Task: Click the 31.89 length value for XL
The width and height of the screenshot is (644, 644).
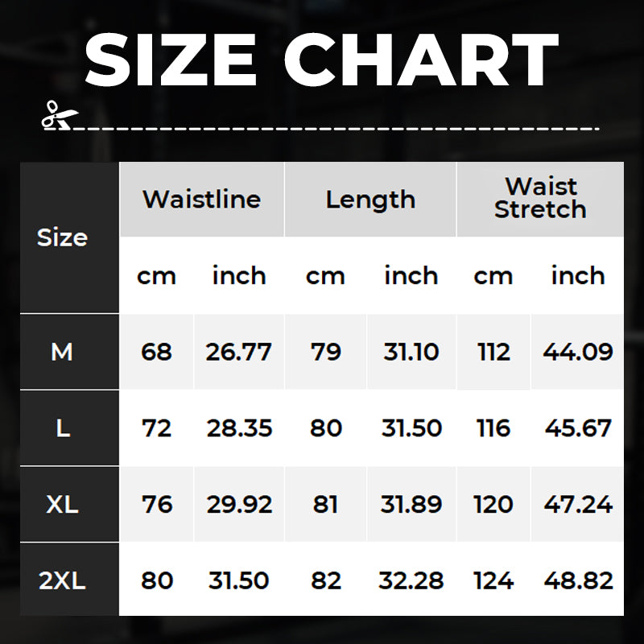Action: tap(411, 505)
